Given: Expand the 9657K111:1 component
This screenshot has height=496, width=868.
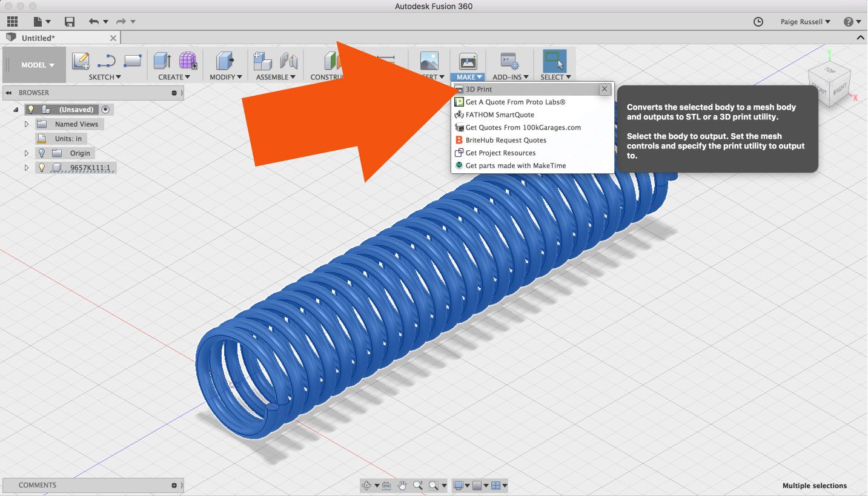Looking at the screenshot, I should pyautogui.click(x=27, y=168).
